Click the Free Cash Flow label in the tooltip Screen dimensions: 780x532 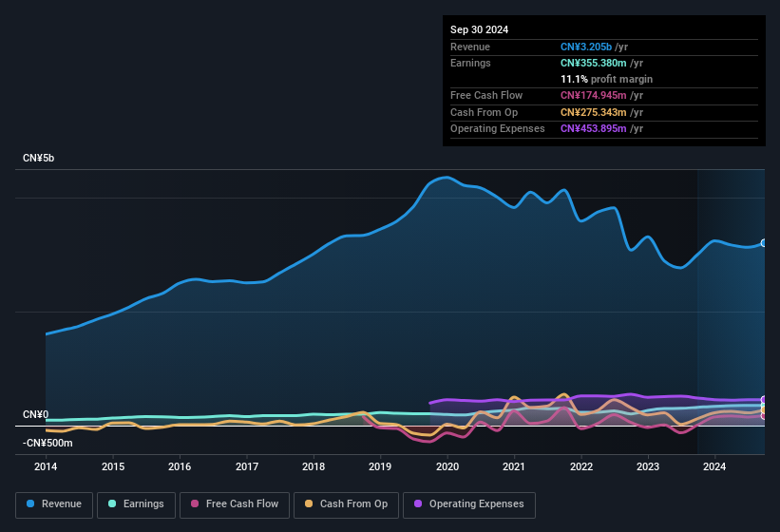(x=486, y=95)
